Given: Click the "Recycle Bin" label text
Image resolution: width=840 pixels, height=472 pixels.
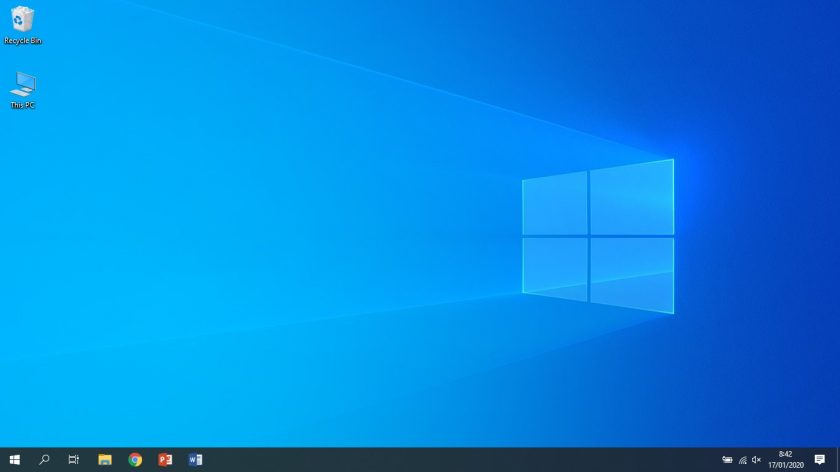Looking at the screenshot, I should click(x=22, y=41).
